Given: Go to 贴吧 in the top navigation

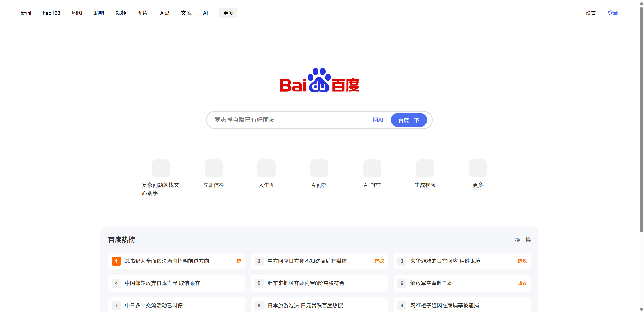Looking at the screenshot, I should pyautogui.click(x=99, y=13).
